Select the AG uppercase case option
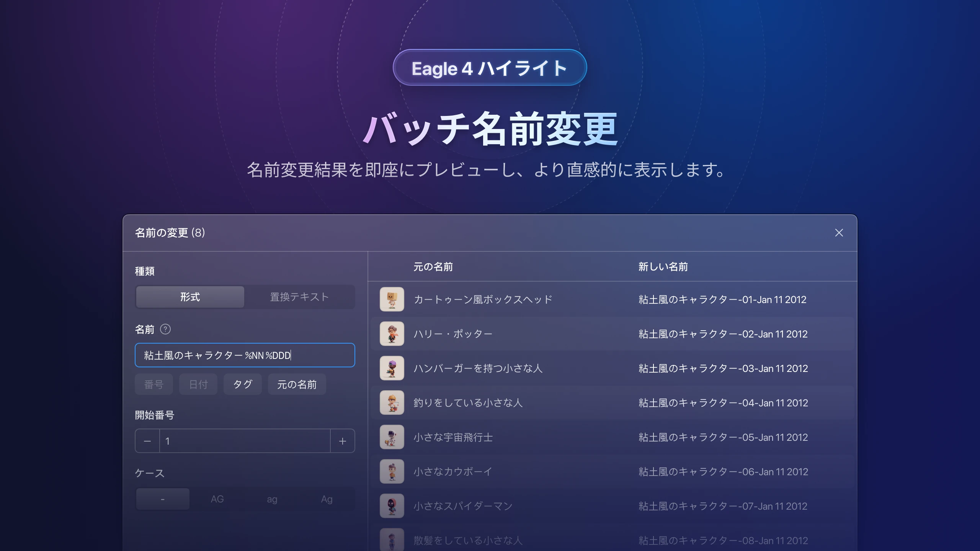The width and height of the screenshot is (980, 551). (217, 499)
